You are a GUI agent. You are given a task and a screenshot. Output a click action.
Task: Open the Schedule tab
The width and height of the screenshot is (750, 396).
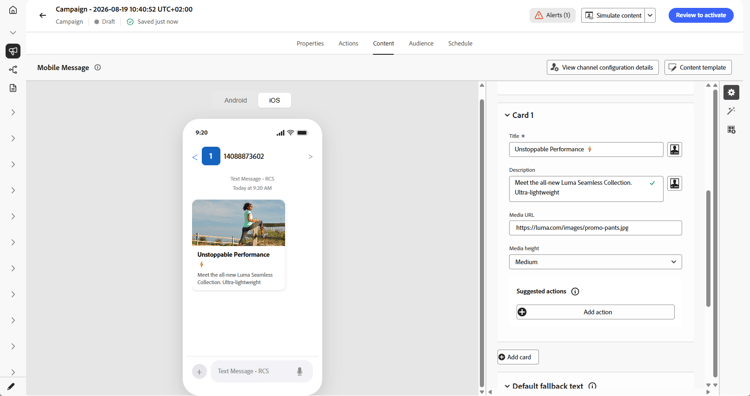tap(460, 44)
